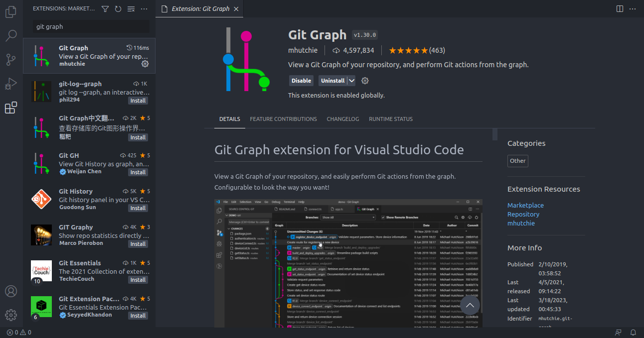The image size is (644, 338).
Task: Open Run and Debug view
Action: [11, 84]
